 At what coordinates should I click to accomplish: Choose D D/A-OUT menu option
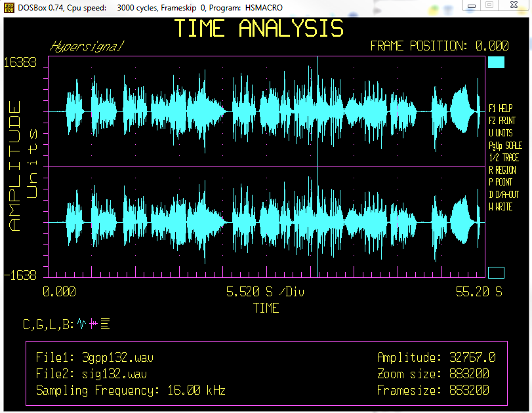[x=504, y=194]
